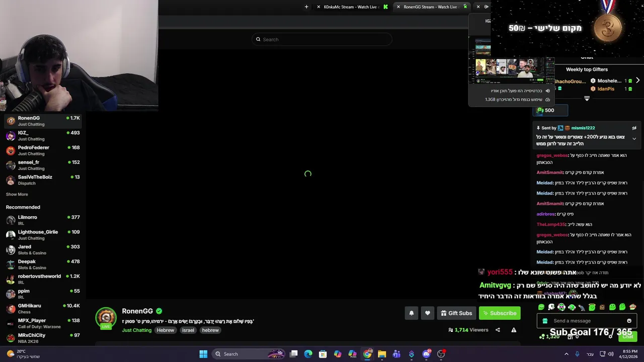Show hidden system tray icons
The image size is (644, 362).
(x=566, y=354)
